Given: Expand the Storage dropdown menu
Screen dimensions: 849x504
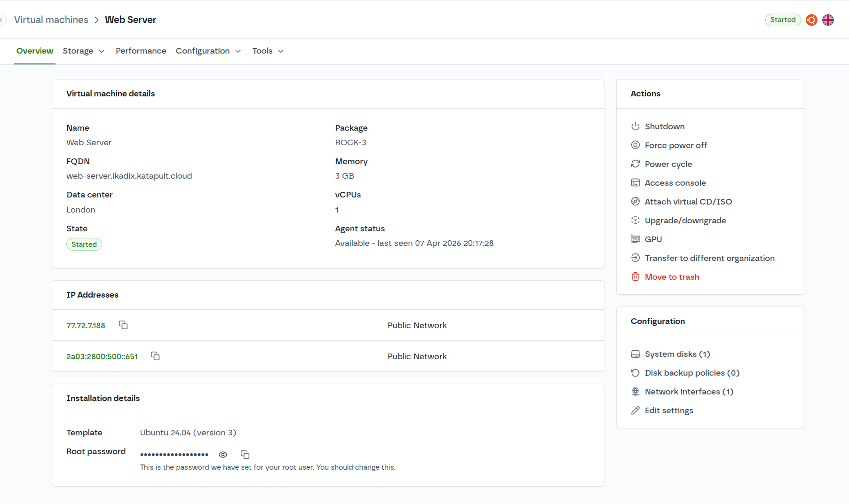Looking at the screenshot, I should pyautogui.click(x=84, y=51).
